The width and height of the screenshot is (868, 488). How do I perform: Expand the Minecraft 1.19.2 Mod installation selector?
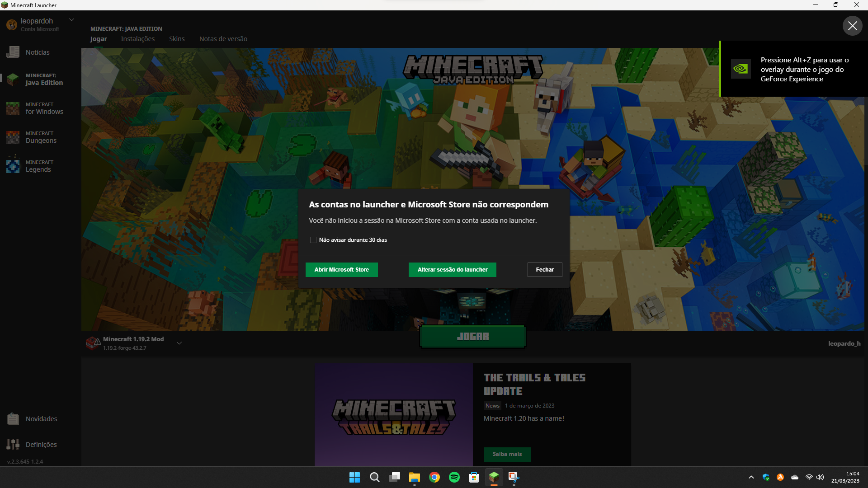click(x=179, y=343)
